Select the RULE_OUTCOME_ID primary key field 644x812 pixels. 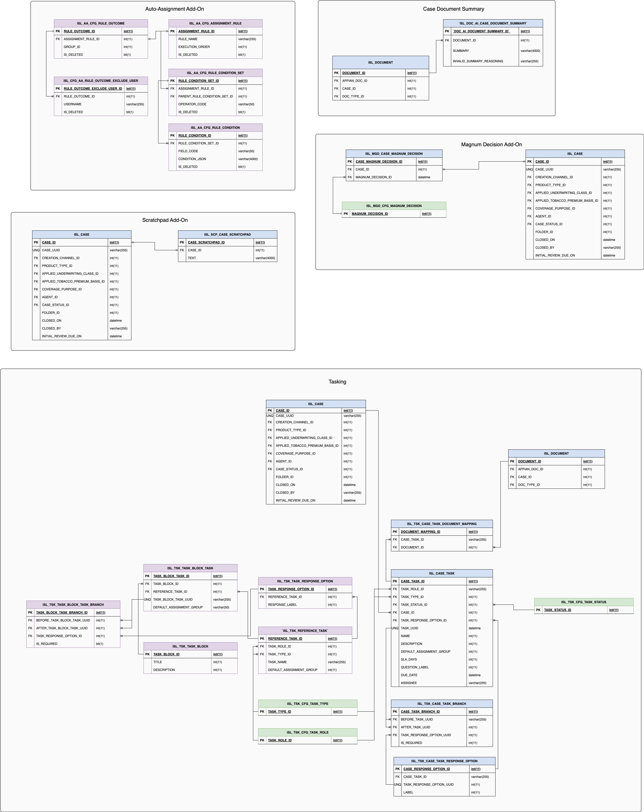[101, 31]
